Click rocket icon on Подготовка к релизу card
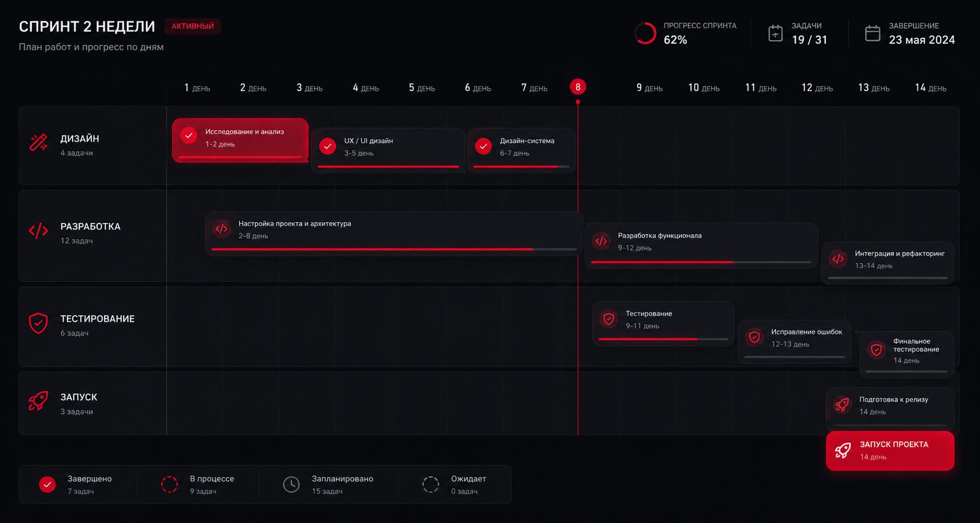Viewport: 980px width, 523px height. click(842, 405)
